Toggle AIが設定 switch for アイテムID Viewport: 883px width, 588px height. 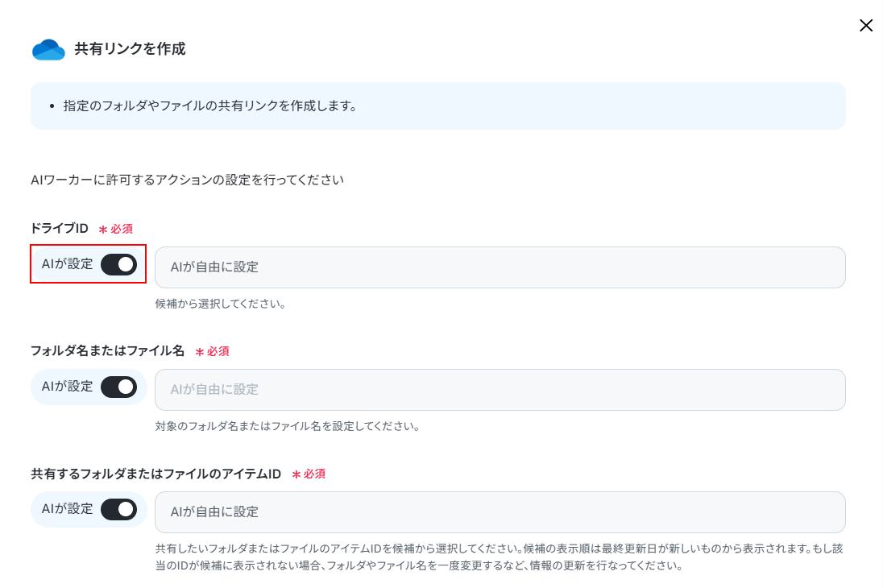118,509
